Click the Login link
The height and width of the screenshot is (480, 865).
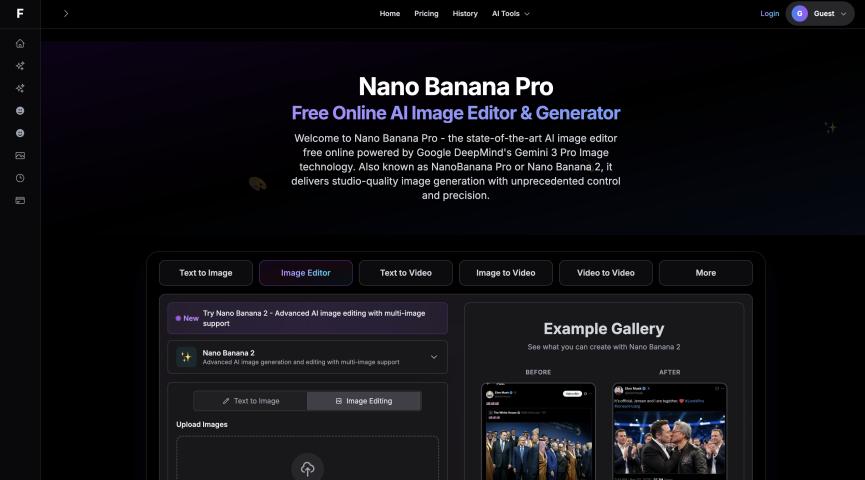770,14
